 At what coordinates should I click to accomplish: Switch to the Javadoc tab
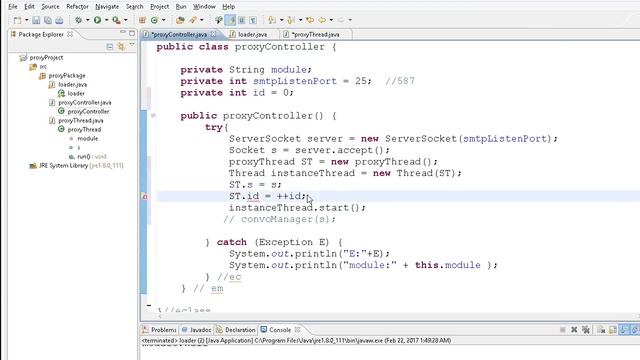point(196,330)
